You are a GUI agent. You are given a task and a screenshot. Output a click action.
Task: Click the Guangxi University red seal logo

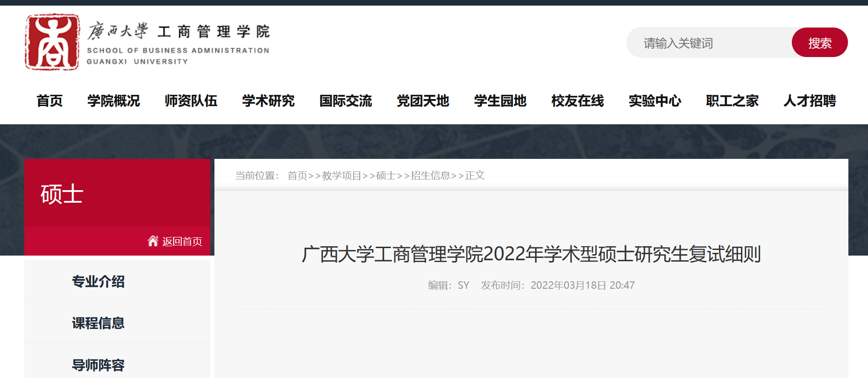[52, 42]
